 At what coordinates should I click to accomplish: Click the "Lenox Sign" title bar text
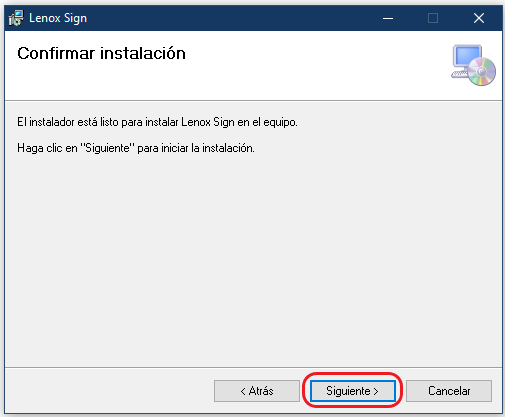pos(58,18)
